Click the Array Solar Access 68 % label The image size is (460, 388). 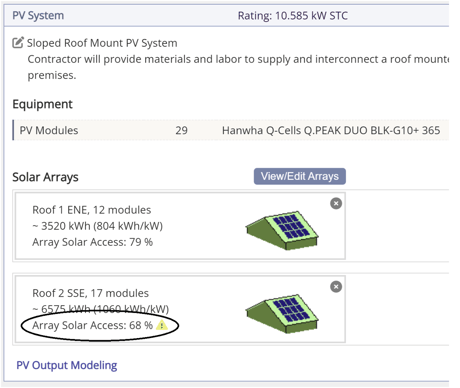93,325
